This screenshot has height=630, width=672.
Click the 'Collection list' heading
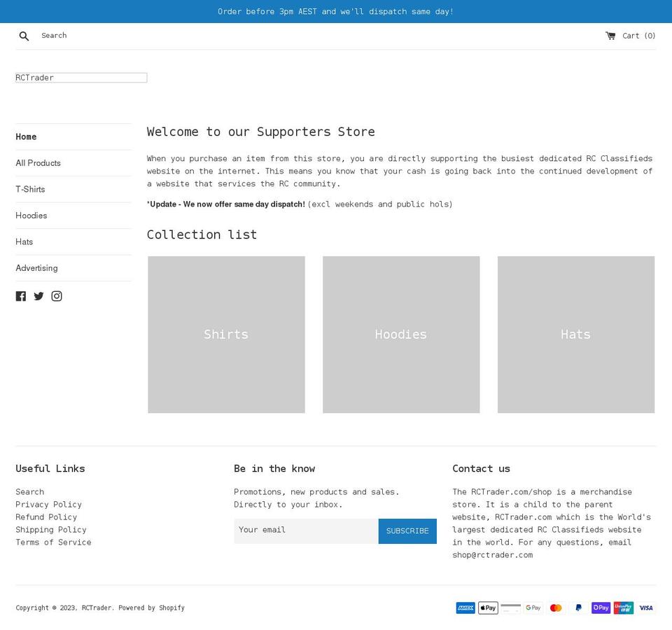click(202, 234)
